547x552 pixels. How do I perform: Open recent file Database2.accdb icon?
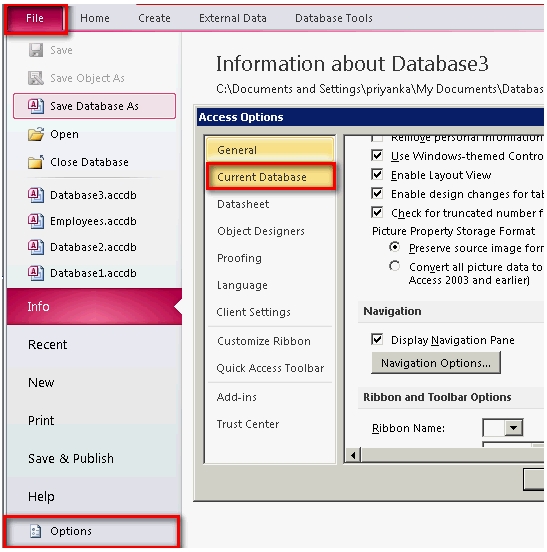coord(36,247)
